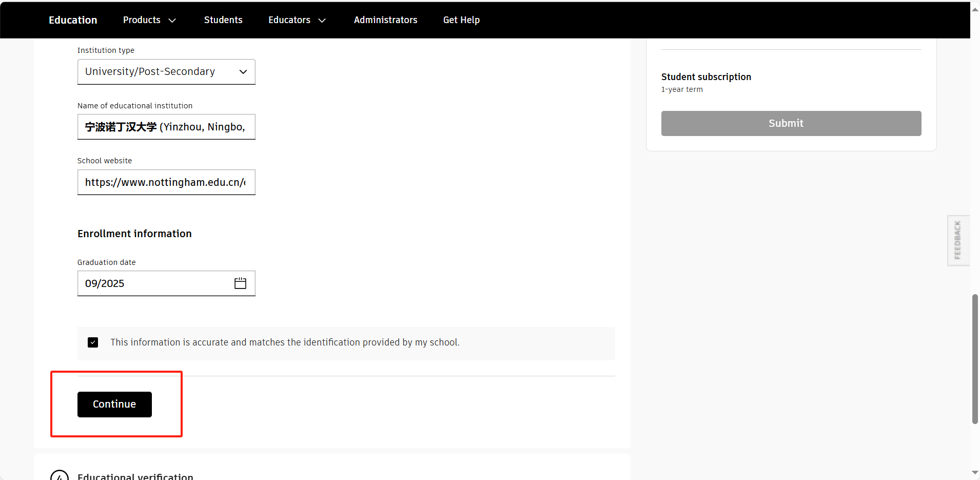Focus the Name of educational institution field
This screenshot has height=480, width=980.
(166, 127)
